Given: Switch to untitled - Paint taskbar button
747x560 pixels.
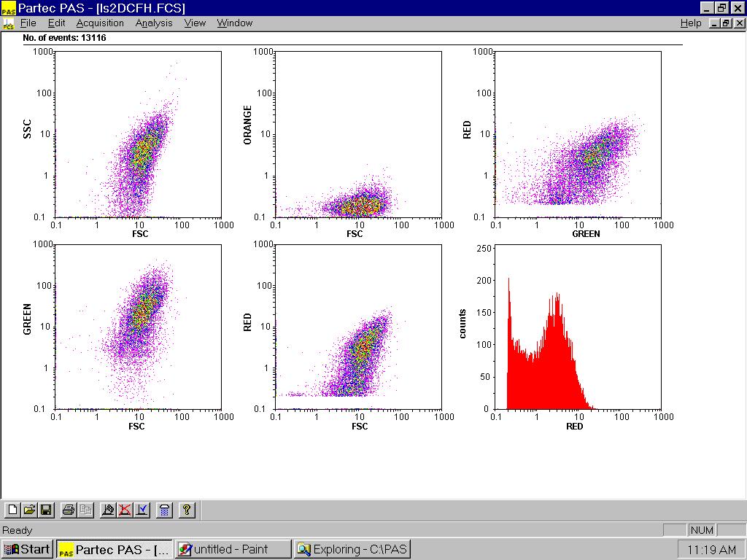Looking at the screenshot, I should [x=233, y=549].
